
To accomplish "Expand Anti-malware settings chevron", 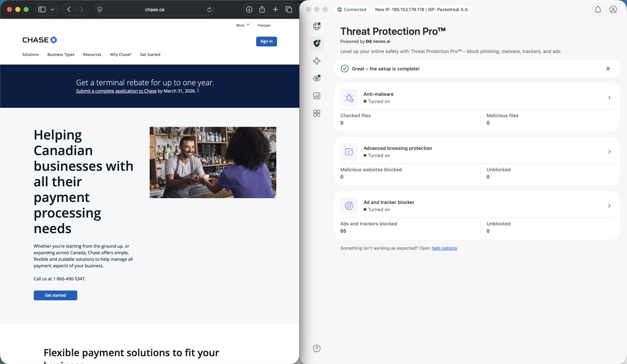I will [x=609, y=97].
